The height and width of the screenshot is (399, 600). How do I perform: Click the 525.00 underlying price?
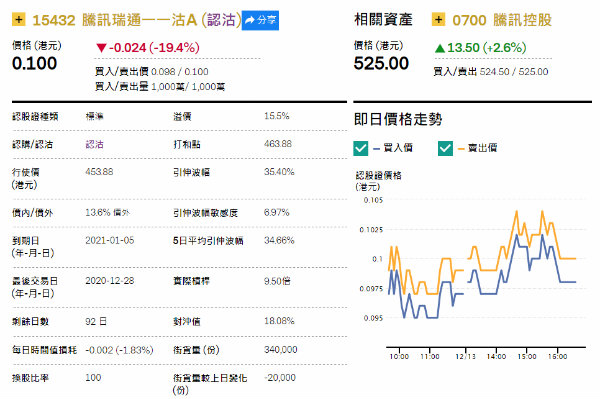pyautogui.click(x=381, y=64)
